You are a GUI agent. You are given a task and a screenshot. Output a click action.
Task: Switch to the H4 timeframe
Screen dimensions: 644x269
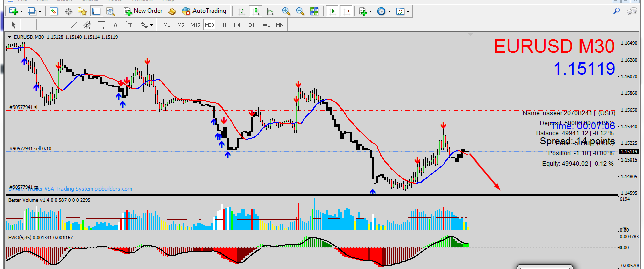(237, 25)
